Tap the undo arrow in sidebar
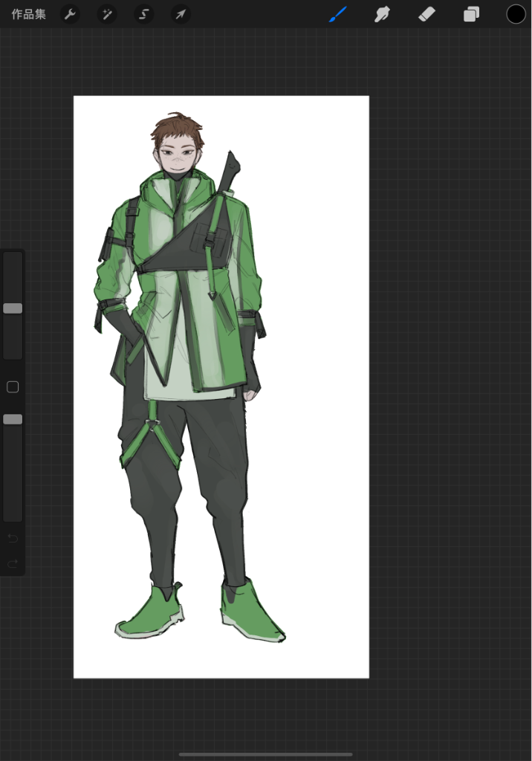532x761 pixels. [13, 538]
